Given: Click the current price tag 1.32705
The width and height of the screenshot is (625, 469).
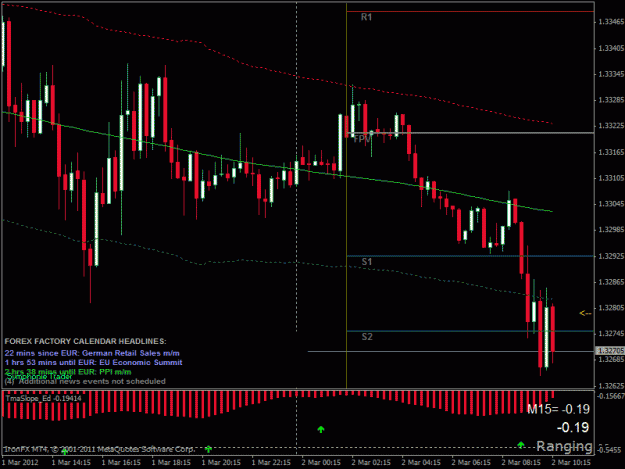Looking at the screenshot, I should coord(610,351).
